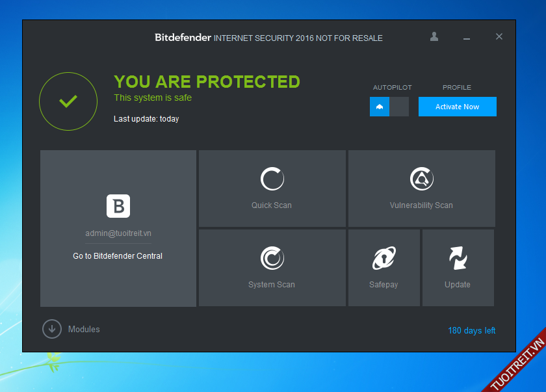Click the Update arrows icon
The image size is (546, 392).
coord(458,258)
